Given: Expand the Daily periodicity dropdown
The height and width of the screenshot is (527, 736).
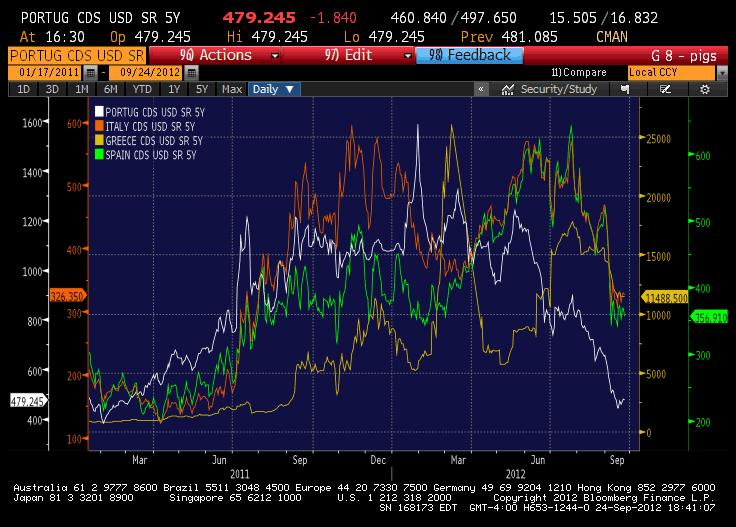Looking at the screenshot, I should tap(274, 89).
